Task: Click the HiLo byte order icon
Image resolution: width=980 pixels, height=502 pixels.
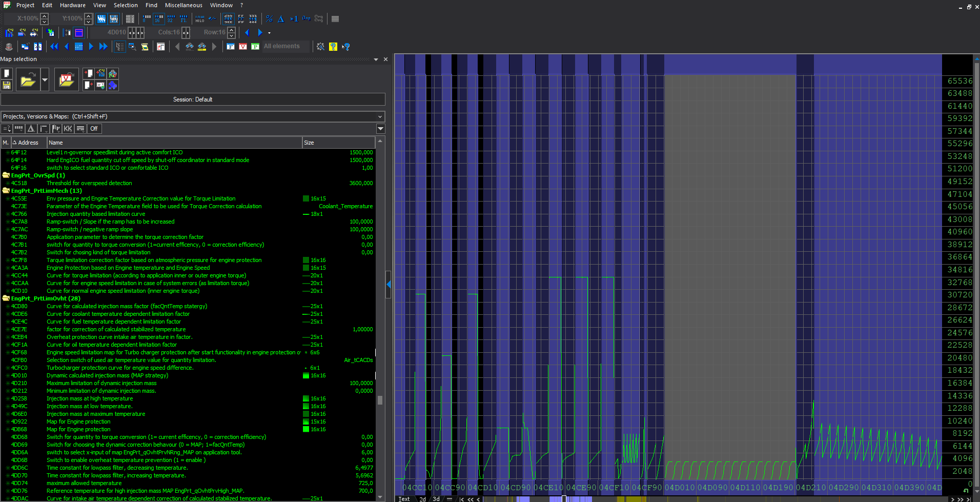Action: 200,19
